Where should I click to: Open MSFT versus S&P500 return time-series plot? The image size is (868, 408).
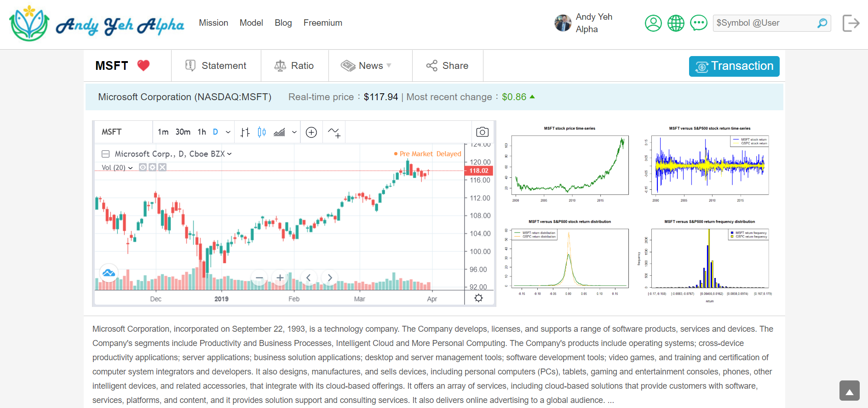[709, 164]
